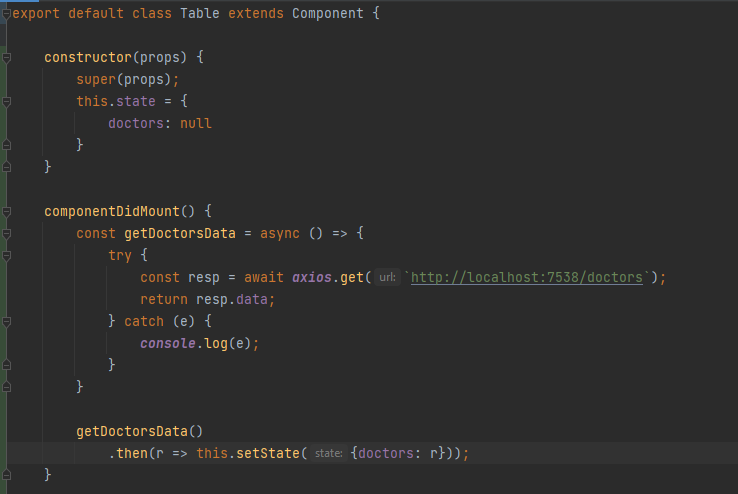Click the 'null' value
Screen dimensions: 738x494
(196, 124)
